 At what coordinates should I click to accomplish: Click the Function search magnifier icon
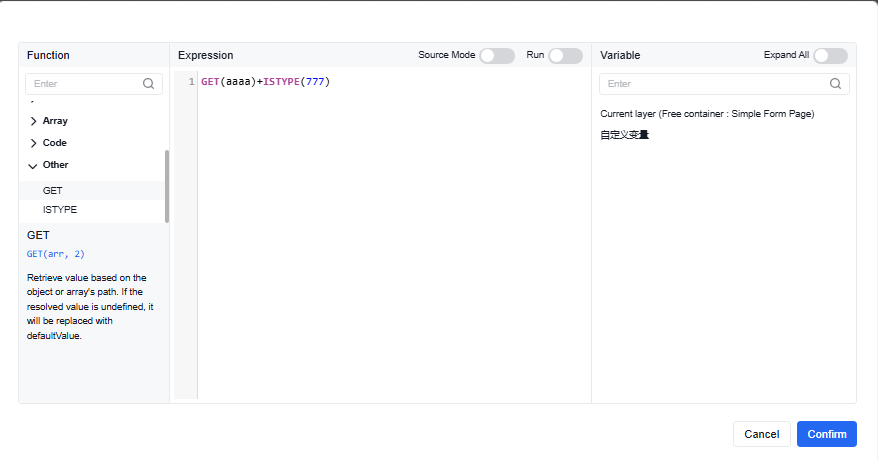coord(149,84)
